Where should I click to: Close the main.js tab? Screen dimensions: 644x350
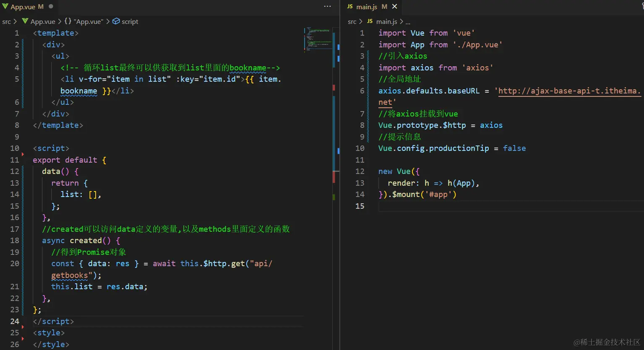[x=394, y=6]
